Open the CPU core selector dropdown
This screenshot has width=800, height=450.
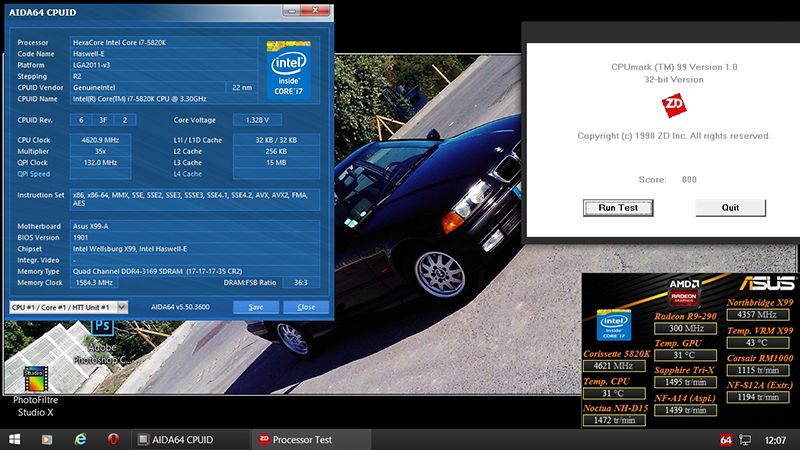click(68, 307)
